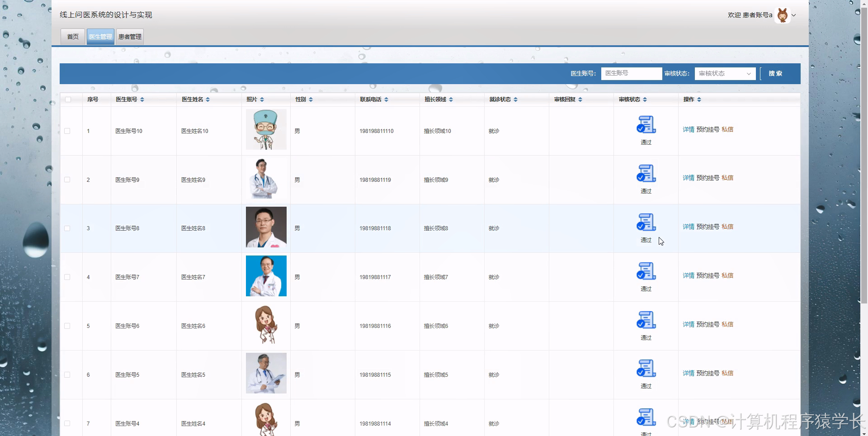Check the row checkbox for 医生账号9
The image size is (868, 436).
(67, 180)
